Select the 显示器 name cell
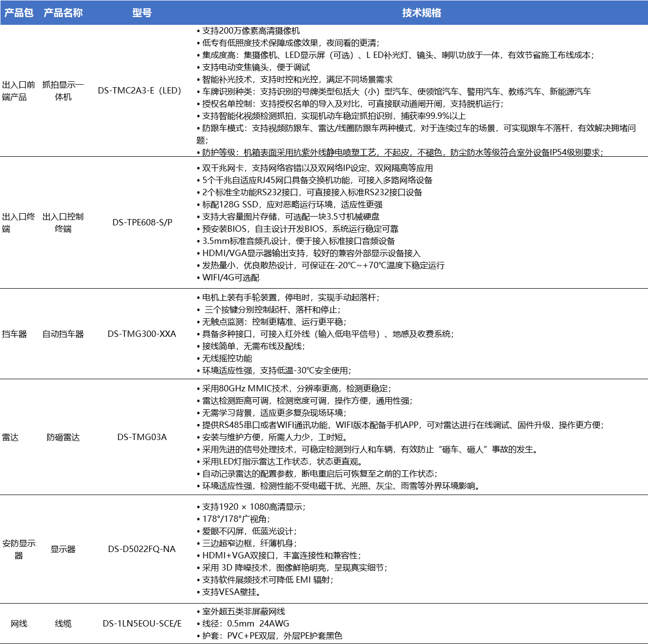This screenshot has height=644, width=648. (63, 549)
